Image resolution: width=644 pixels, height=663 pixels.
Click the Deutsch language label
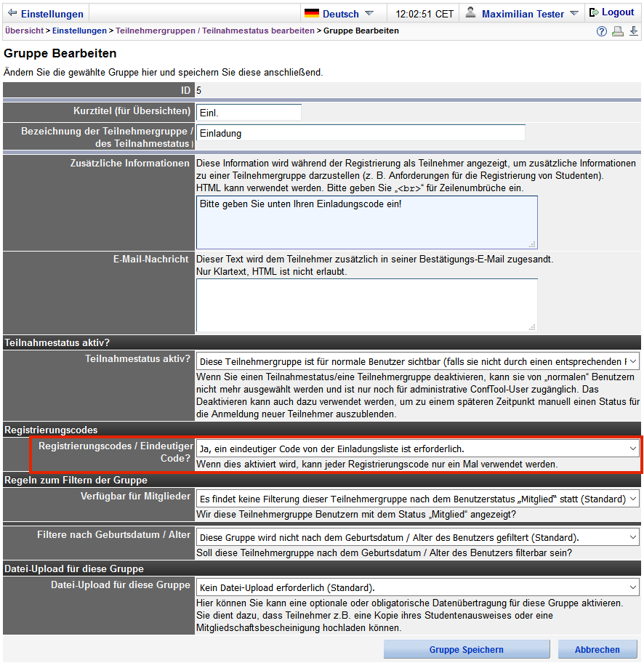(340, 14)
